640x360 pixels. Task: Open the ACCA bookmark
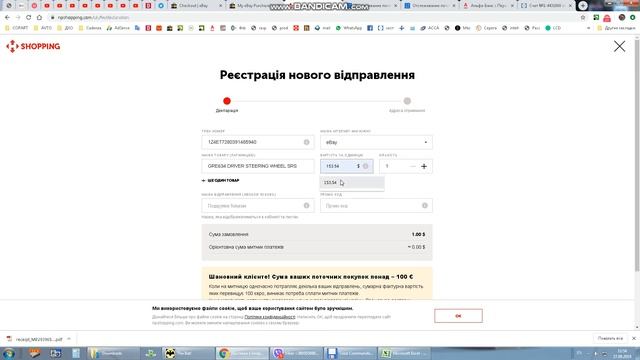430,28
